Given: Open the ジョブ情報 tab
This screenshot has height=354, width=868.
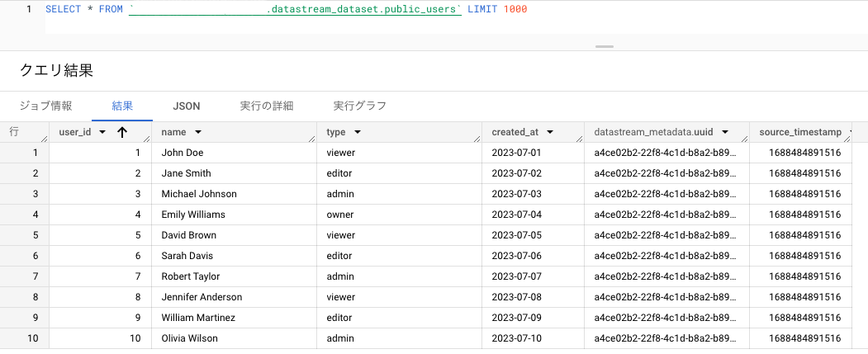Looking at the screenshot, I should click(x=46, y=106).
